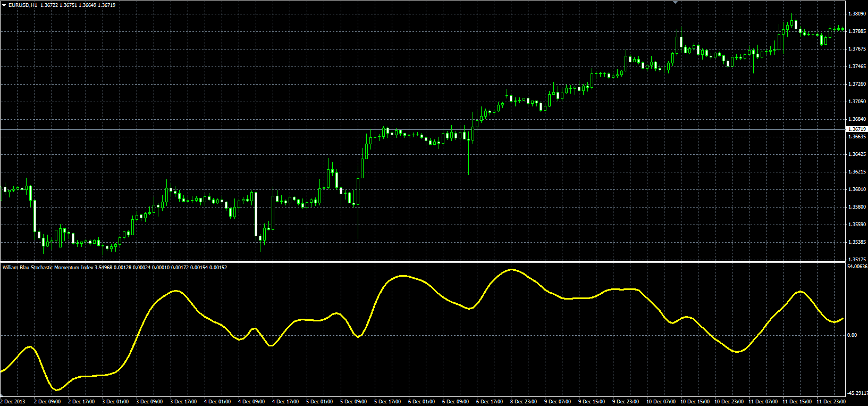Click the 1.35175 price axis label
The image size is (868, 406).
[x=857, y=260]
